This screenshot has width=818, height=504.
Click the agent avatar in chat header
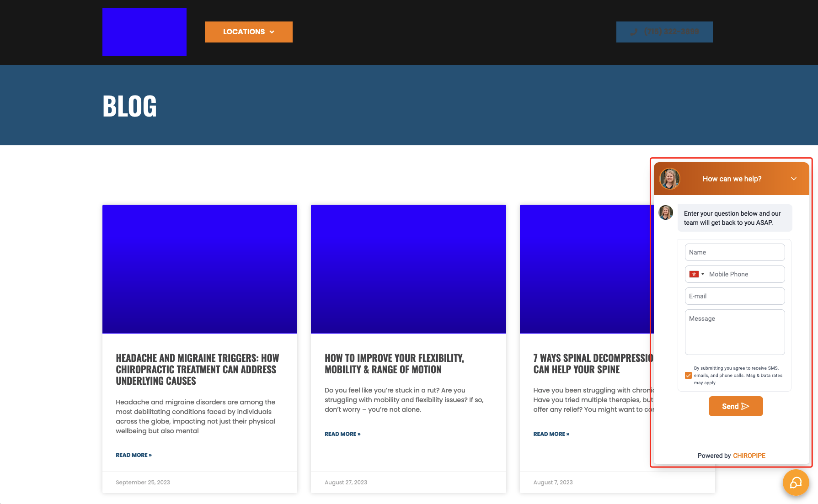(669, 179)
